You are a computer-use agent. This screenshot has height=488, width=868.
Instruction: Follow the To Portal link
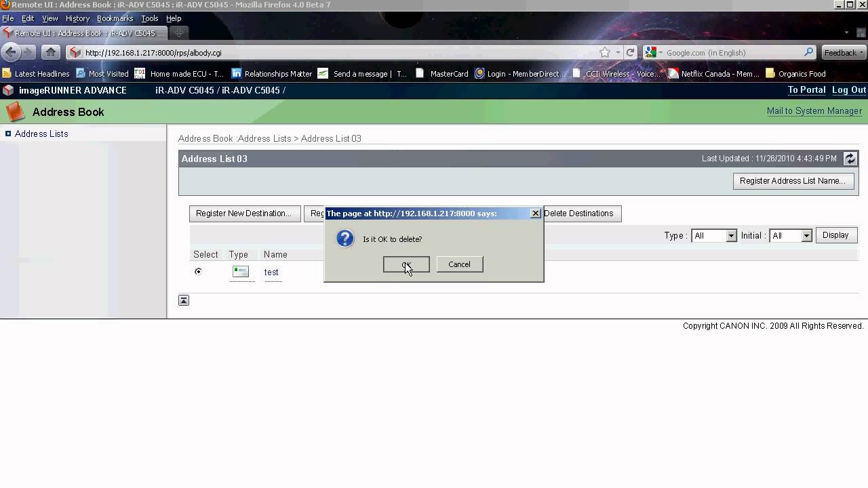click(806, 90)
